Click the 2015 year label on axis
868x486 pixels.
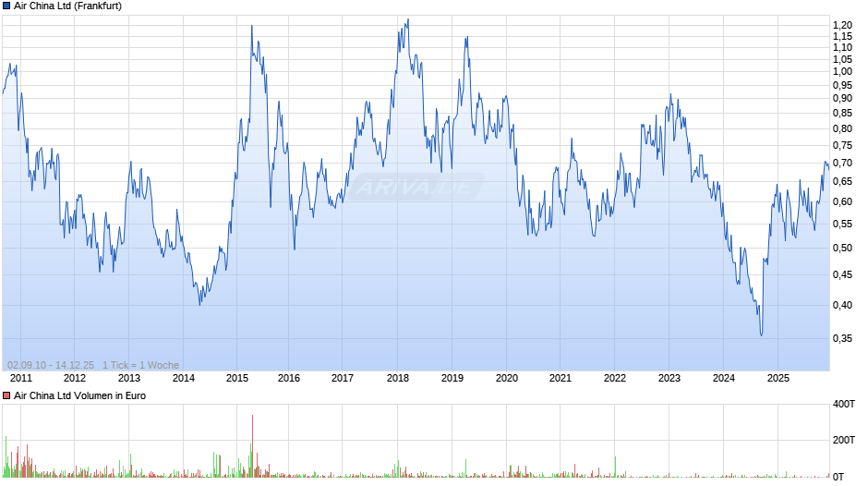coord(237,378)
